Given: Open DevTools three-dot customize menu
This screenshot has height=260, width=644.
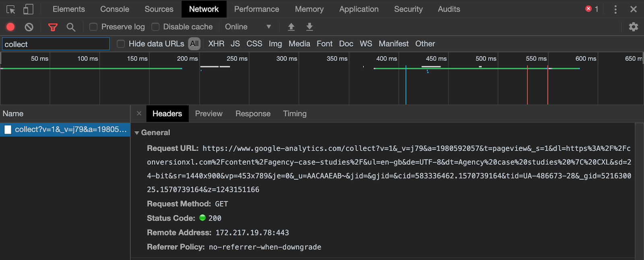Looking at the screenshot, I should pos(615,9).
